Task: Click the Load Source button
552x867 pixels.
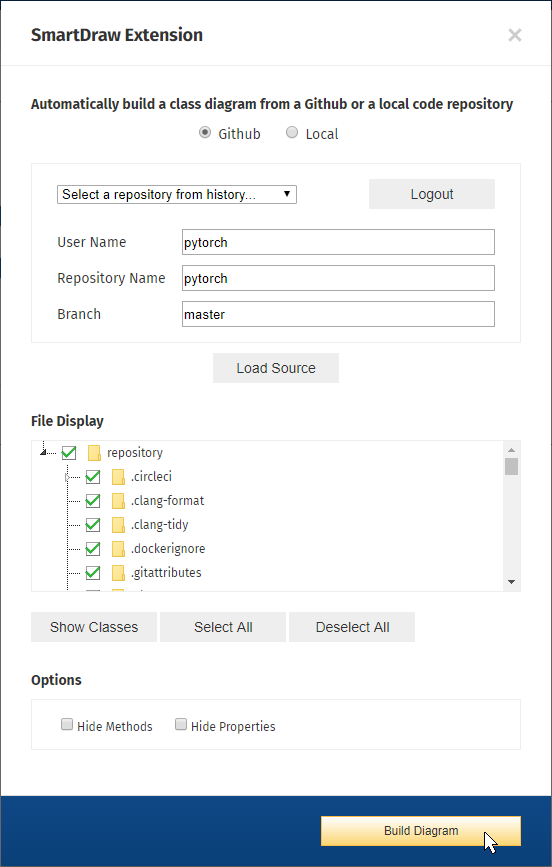Action: [x=276, y=368]
